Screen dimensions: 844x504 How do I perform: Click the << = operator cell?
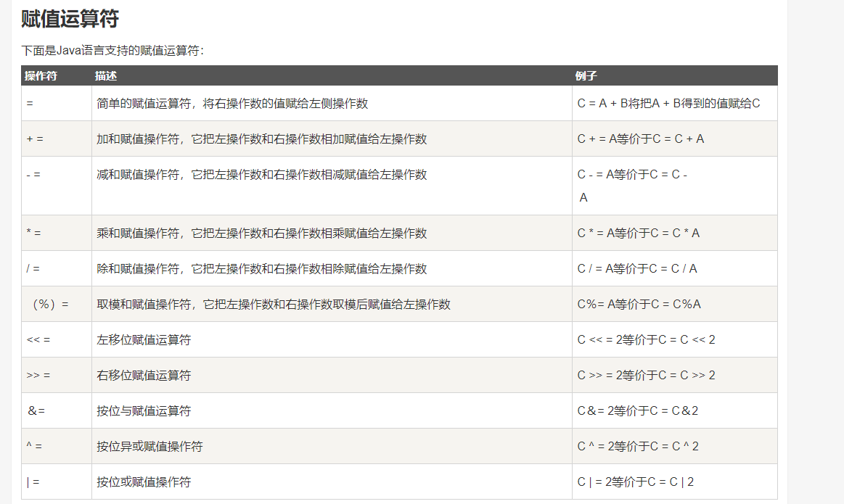38,340
